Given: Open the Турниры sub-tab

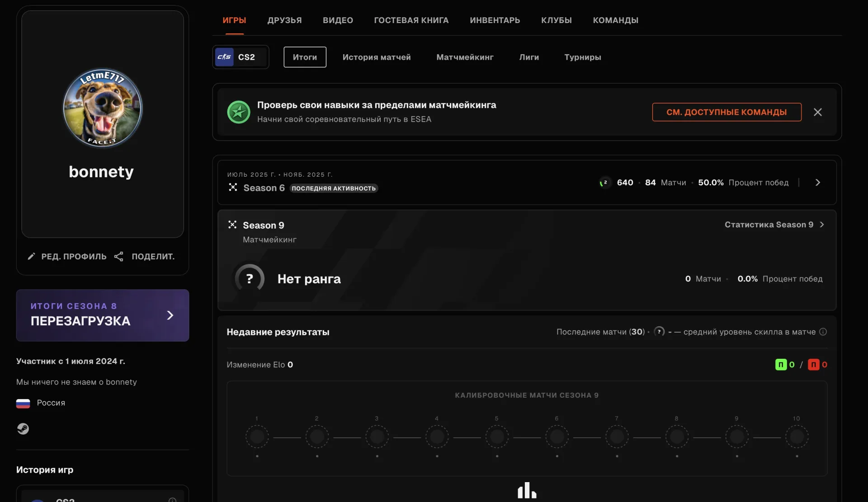Looking at the screenshot, I should 583,57.
